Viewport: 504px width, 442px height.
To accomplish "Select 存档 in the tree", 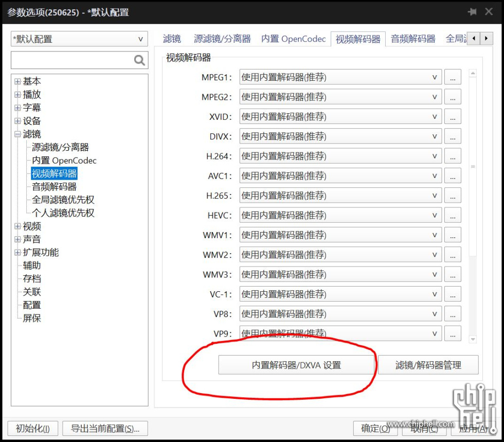I will [32, 279].
